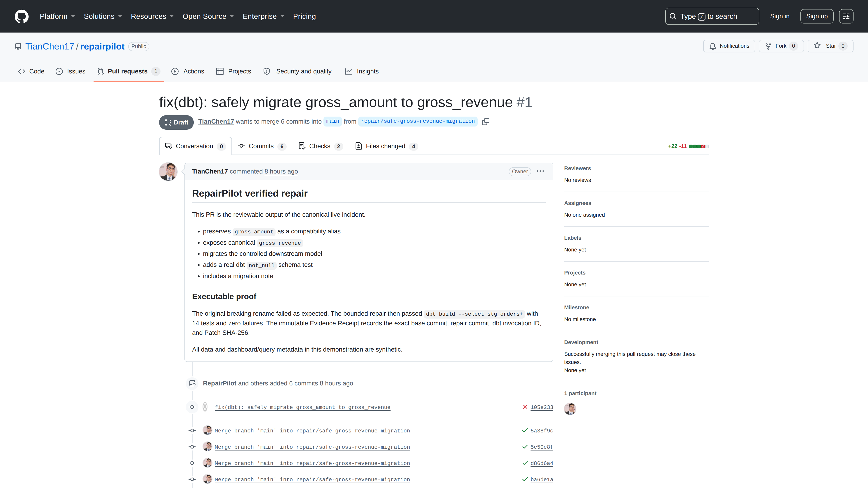Image resolution: width=868 pixels, height=488 pixels.
Task: Open the repairpilot repository link
Action: (x=102, y=46)
